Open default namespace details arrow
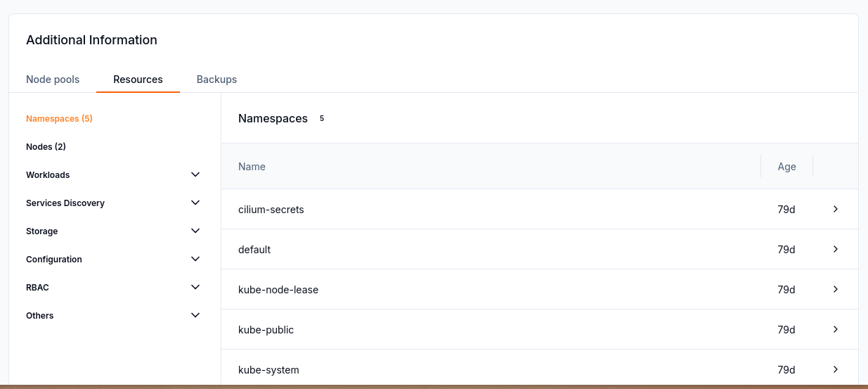 point(836,249)
